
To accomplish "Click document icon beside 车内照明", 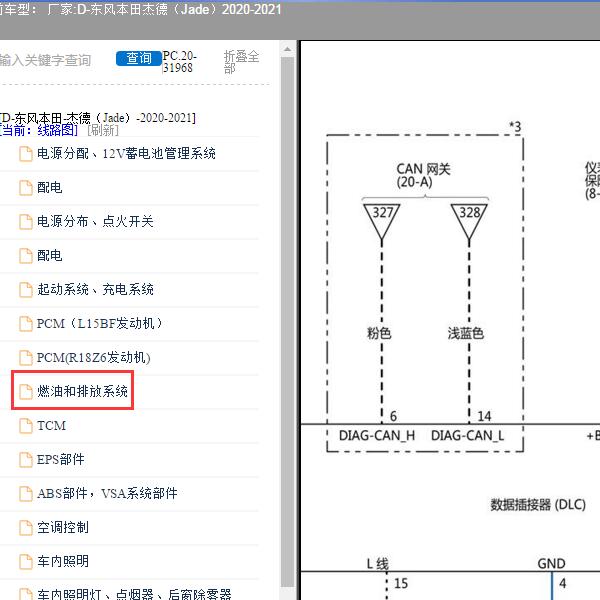I will pos(26,562).
